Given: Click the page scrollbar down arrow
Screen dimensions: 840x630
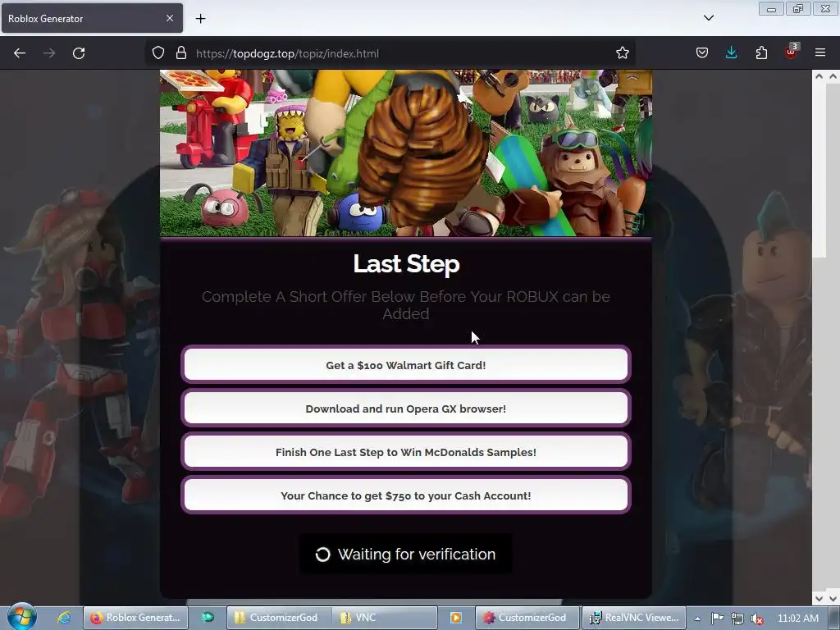Looking at the screenshot, I should point(819,598).
